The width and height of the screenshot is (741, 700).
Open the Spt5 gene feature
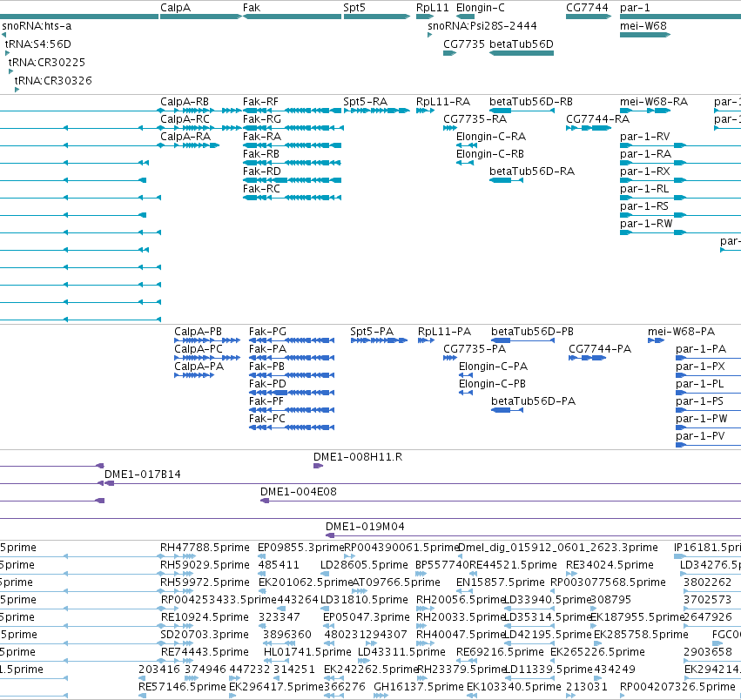point(377,17)
